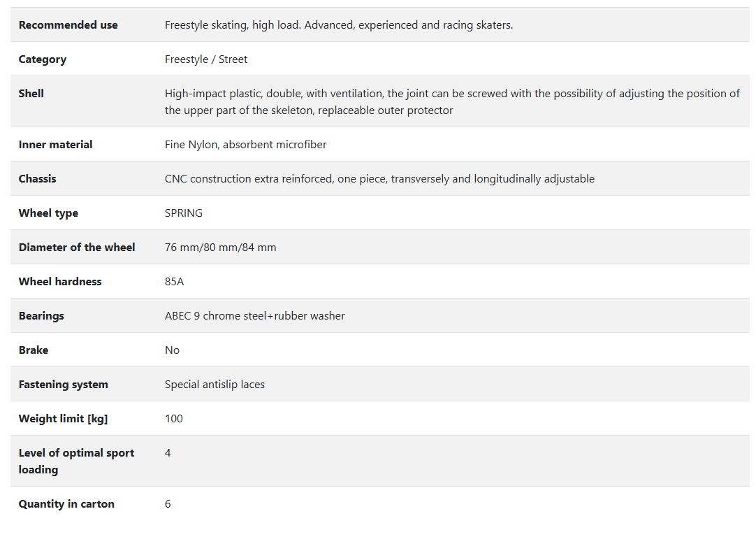Select the "Fine Nylon, absorbent microfiber" text

point(245,145)
